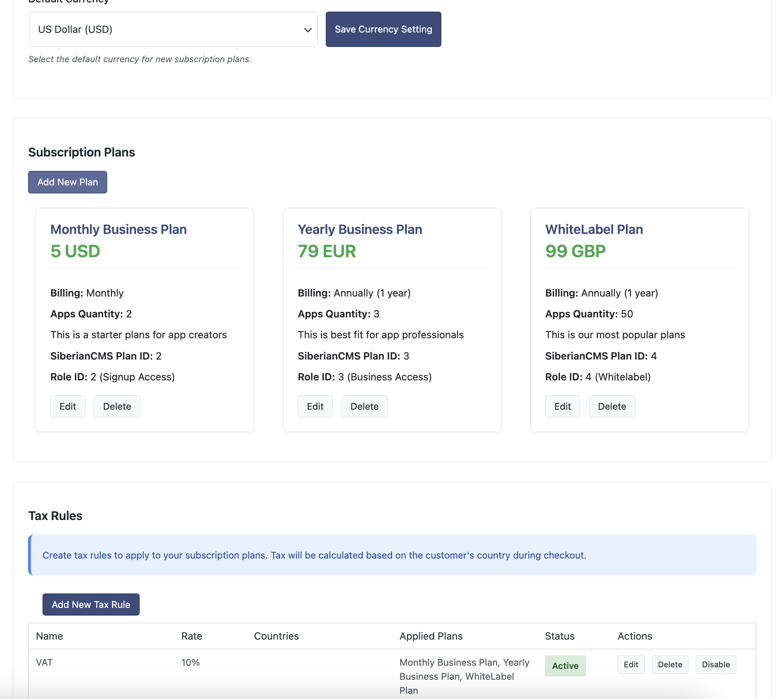
Task: Edit the VAT tax rule
Action: [631, 664]
